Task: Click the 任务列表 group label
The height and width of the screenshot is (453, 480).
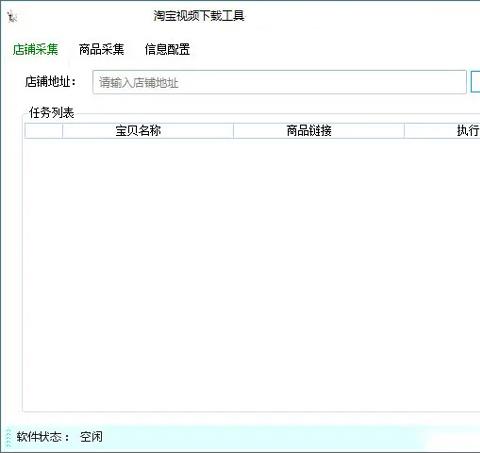Action: coord(51,113)
